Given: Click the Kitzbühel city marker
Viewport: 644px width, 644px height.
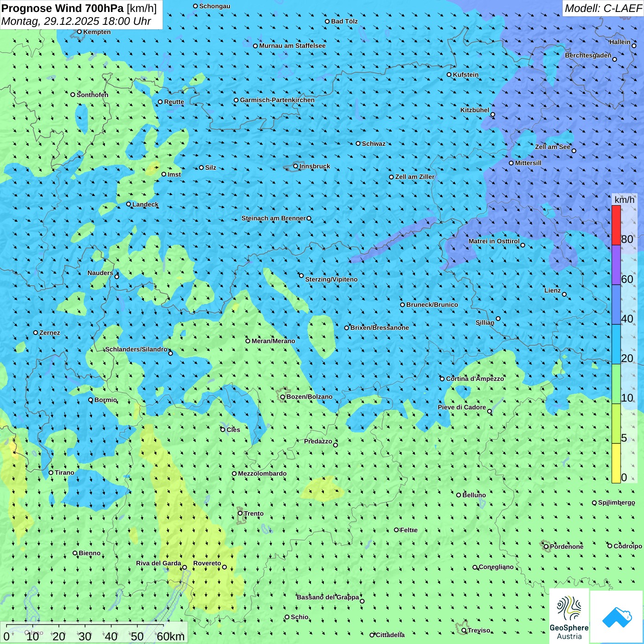Looking at the screenshot, I should [493, 115].
